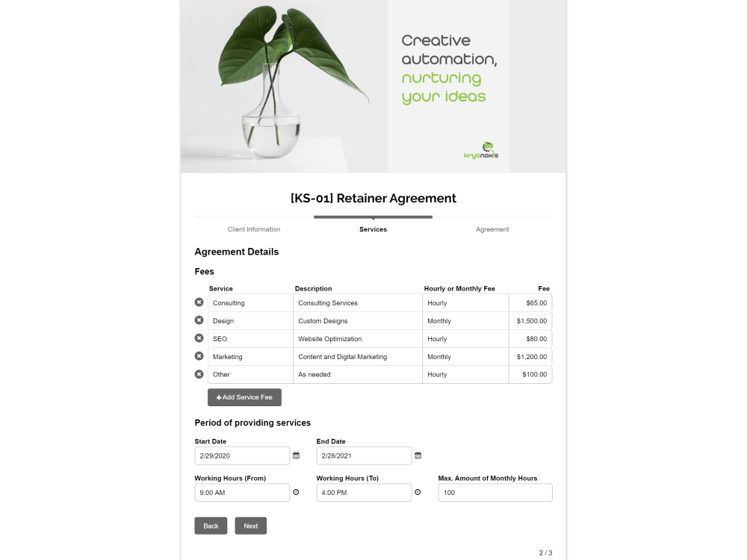Viewport: 747px width, 560px height.
Task: Edit the SEO service name field
Action: click(x=250, y=338)
